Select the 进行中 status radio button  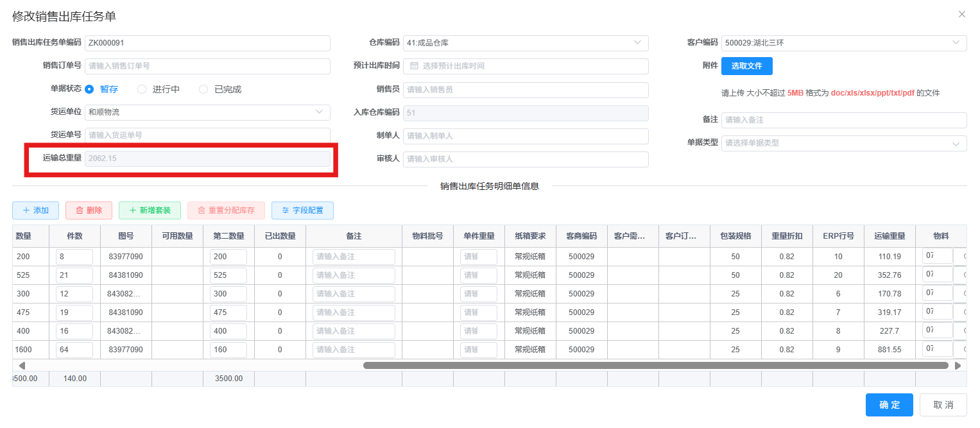[x=142, y=89]
